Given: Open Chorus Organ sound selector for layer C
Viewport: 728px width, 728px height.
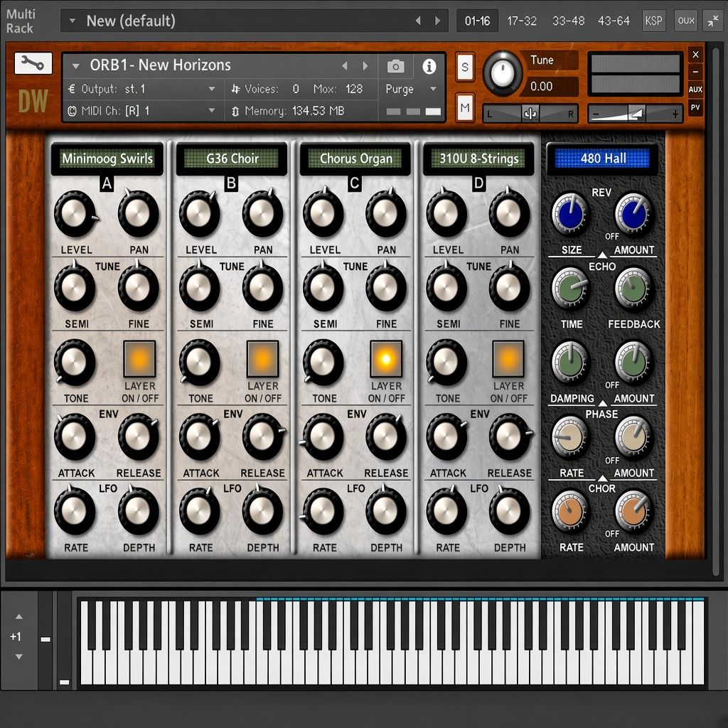Looking at the screenshot, I should click(355, 159).
